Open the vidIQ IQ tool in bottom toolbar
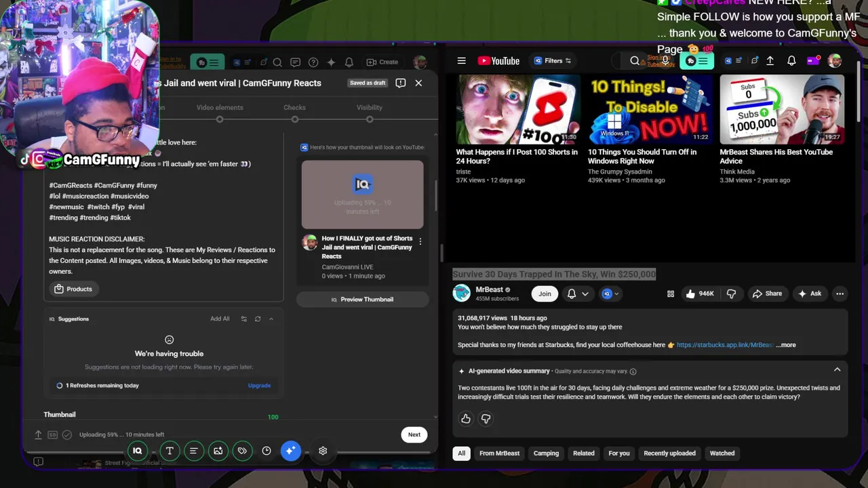868x488 pixels. [x=137, y=451]
